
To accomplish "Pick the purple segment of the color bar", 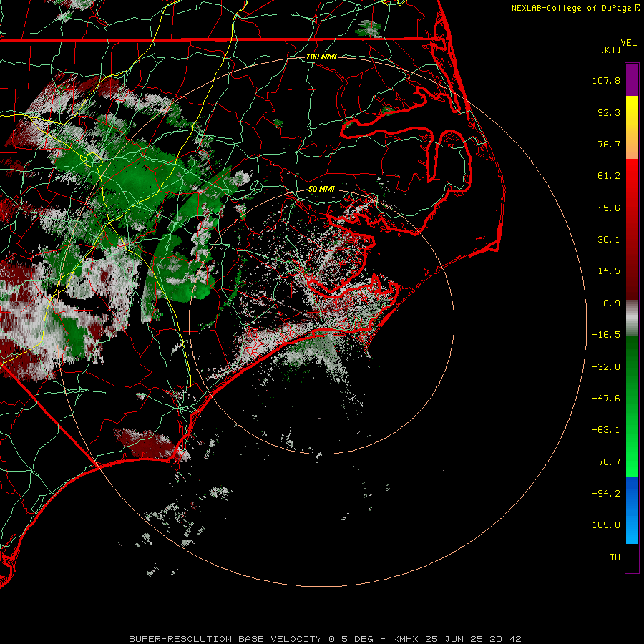I will pos(632,79).
